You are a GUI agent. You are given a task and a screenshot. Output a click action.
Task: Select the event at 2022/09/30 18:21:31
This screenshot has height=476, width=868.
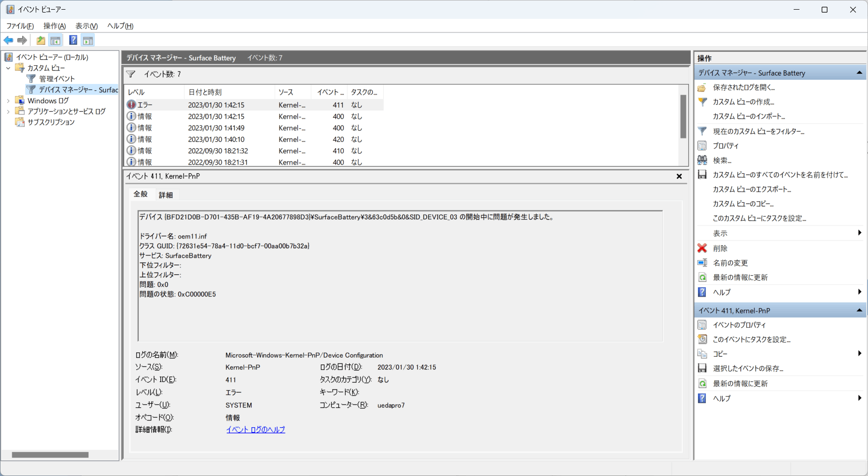[x=254, y=162]
